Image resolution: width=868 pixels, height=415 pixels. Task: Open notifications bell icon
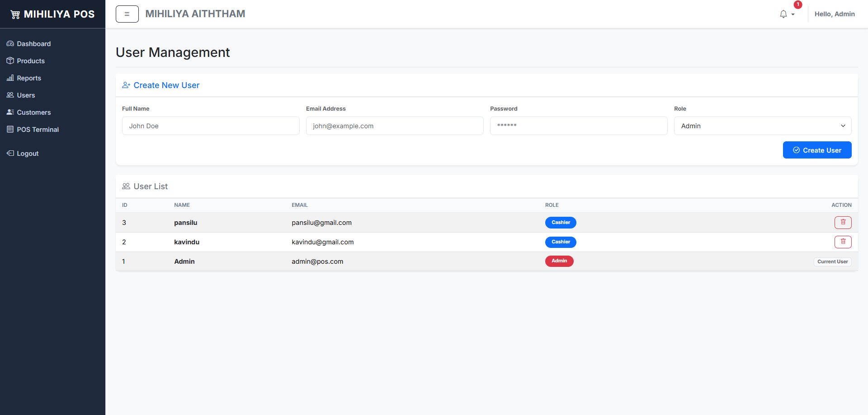click(x=783, y=14)
